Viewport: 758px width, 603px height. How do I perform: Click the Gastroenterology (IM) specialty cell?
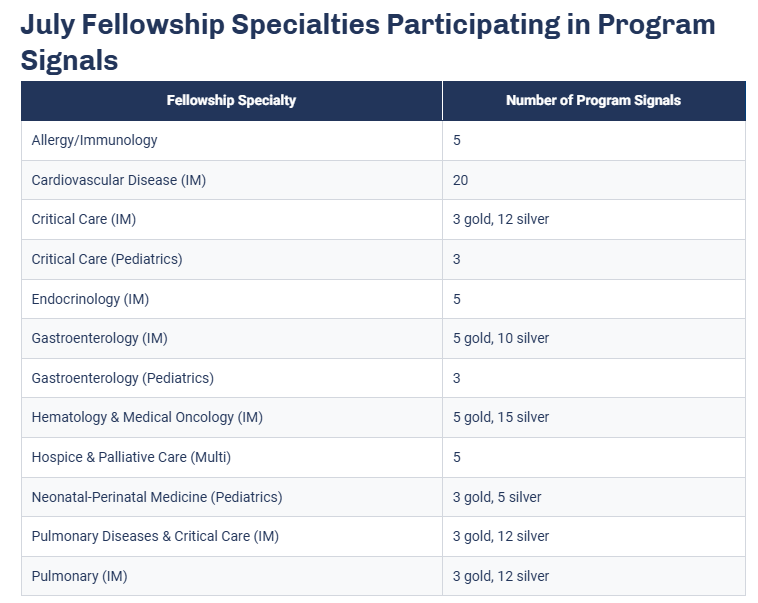tap(232, 338)
